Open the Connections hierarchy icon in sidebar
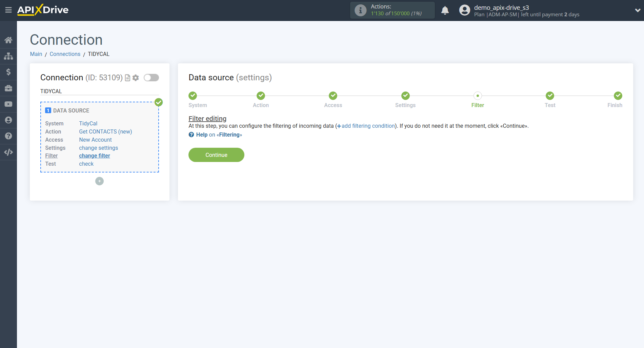644x348 pixels. tap(8, 56)
